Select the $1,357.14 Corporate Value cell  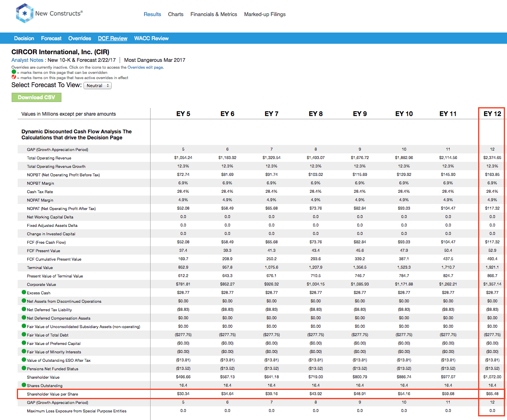click(493, 284)
